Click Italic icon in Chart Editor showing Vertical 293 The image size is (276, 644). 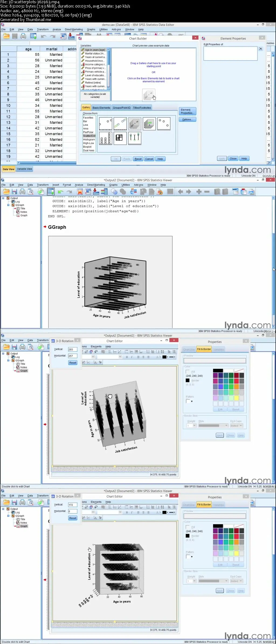[132, 357]
